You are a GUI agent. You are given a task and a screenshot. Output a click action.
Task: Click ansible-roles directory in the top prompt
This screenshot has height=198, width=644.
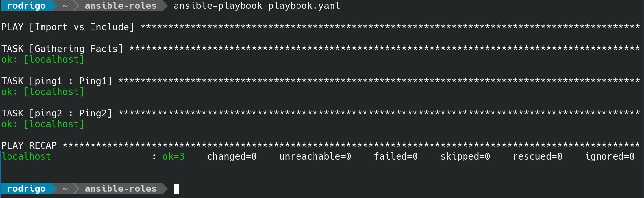(x=120, y=6)
